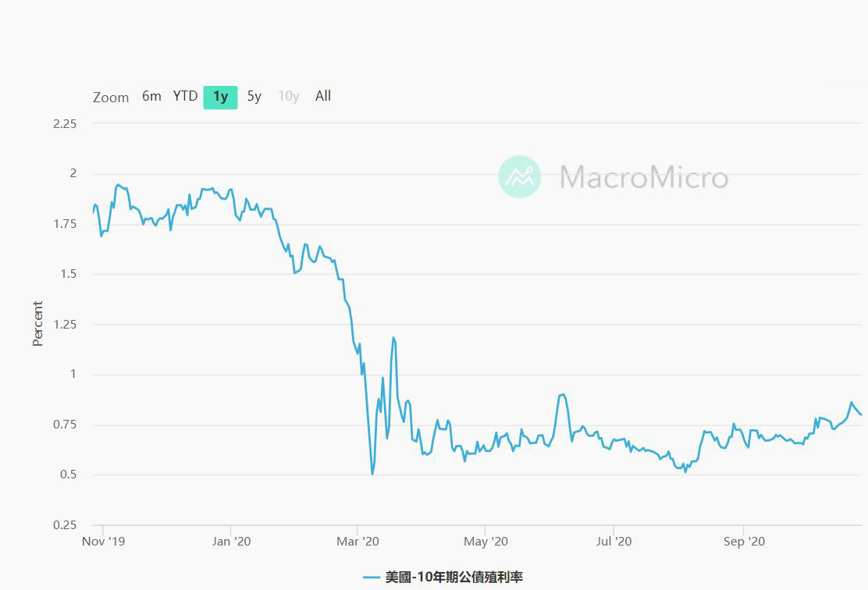Click the Jul '20 x-axis label
The height and width of the screenshot is (590, 868).
[x=614, y=540]
